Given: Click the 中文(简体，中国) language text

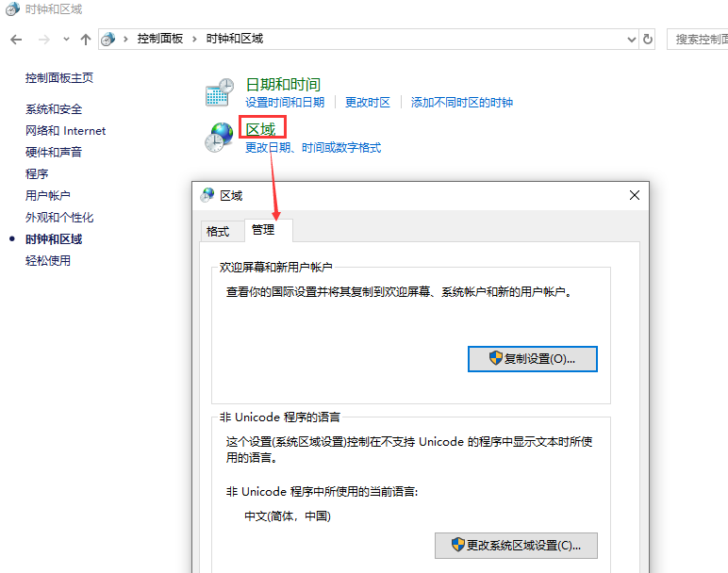Looking at the screenshot, I should click(288, 516).
